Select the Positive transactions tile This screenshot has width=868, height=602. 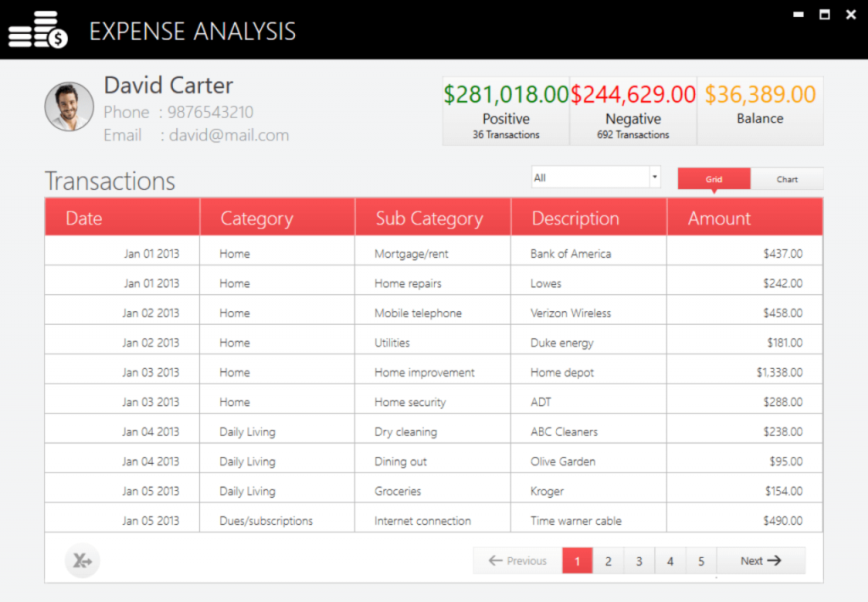point(506,111)
